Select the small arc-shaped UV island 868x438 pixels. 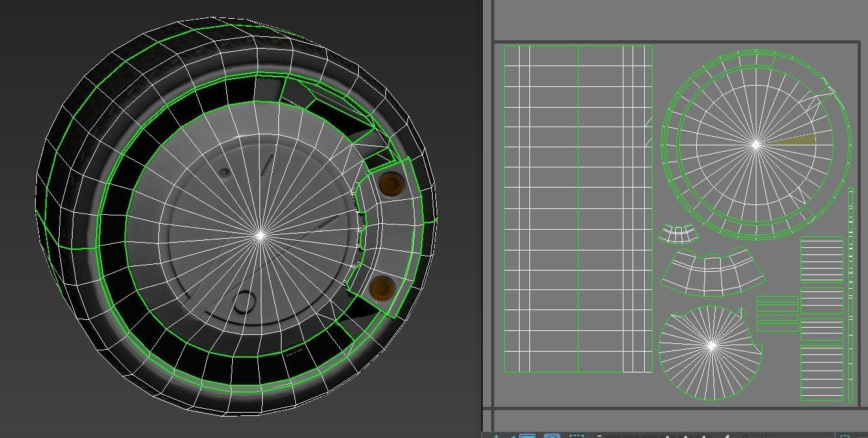(679, 233)
